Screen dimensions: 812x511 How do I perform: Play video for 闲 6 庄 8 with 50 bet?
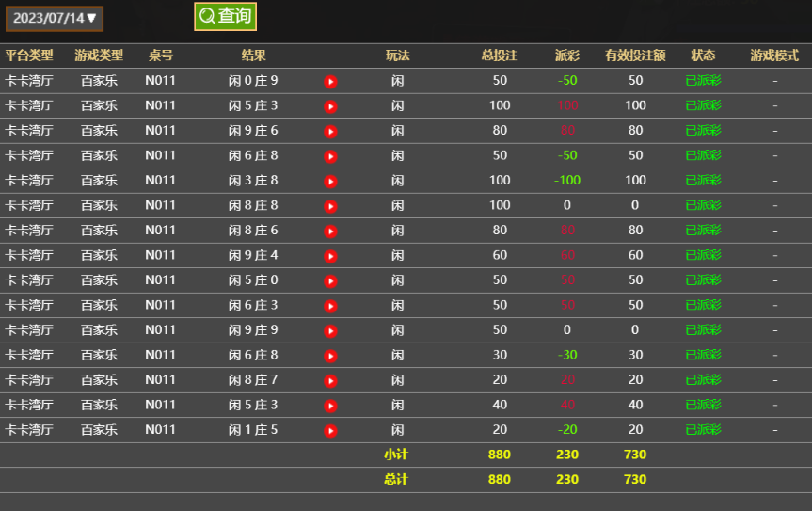[330, 156]
